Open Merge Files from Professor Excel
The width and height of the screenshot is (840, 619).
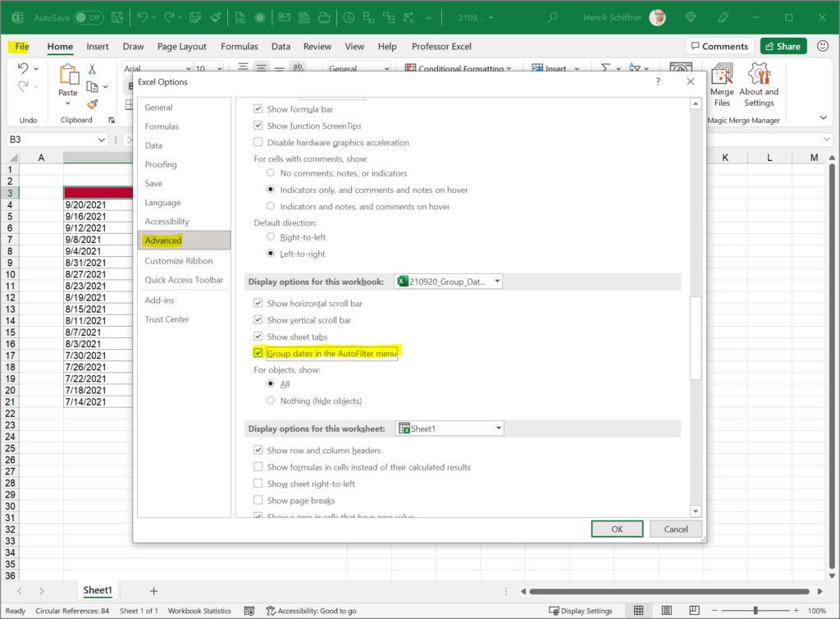pyautogui.click(x=722, y=85)
